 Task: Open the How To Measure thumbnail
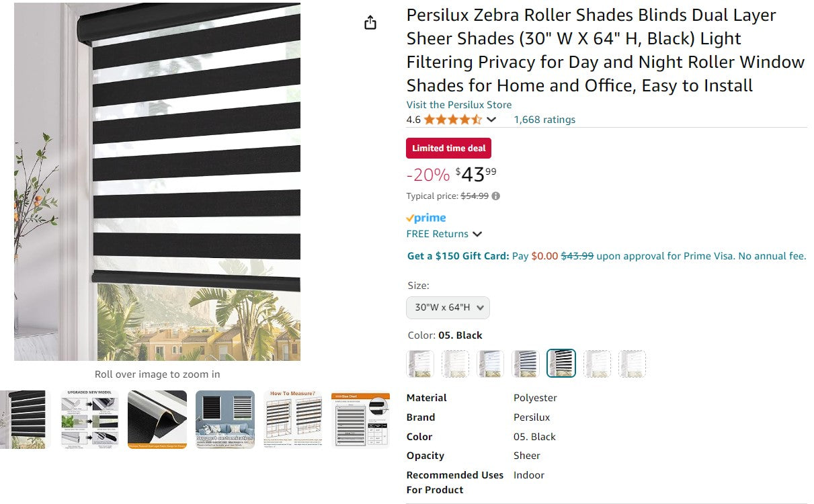tap(292, 418)
